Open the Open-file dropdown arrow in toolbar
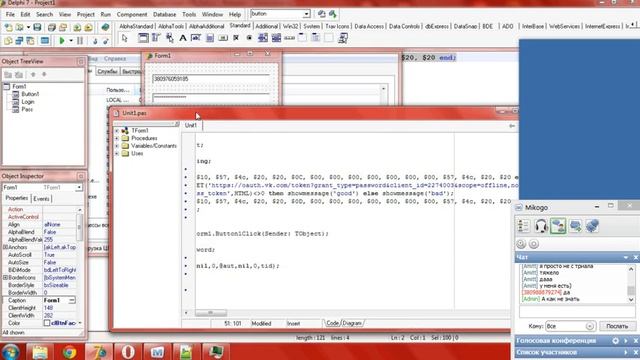Image resolution: width=640 pixels, height=360 pixels. [28, 27]
